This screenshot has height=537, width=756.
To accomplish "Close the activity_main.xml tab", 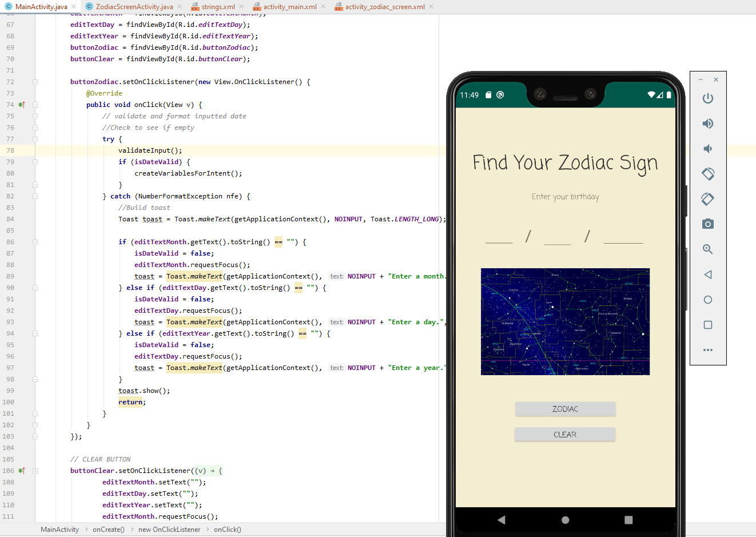I will pyautogui.click(x=323, y=6).
